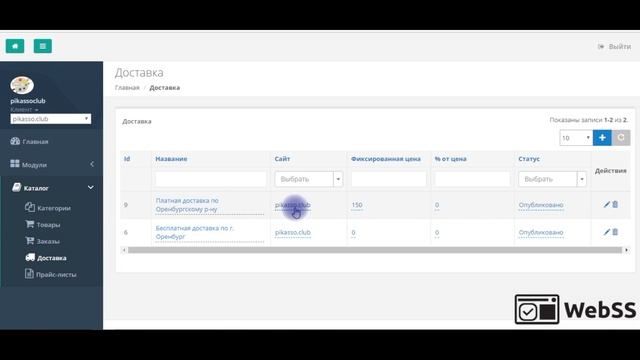Sort by the Статус column header
Viewport: 640px width, 360px height.
click(x=529, y=159)
